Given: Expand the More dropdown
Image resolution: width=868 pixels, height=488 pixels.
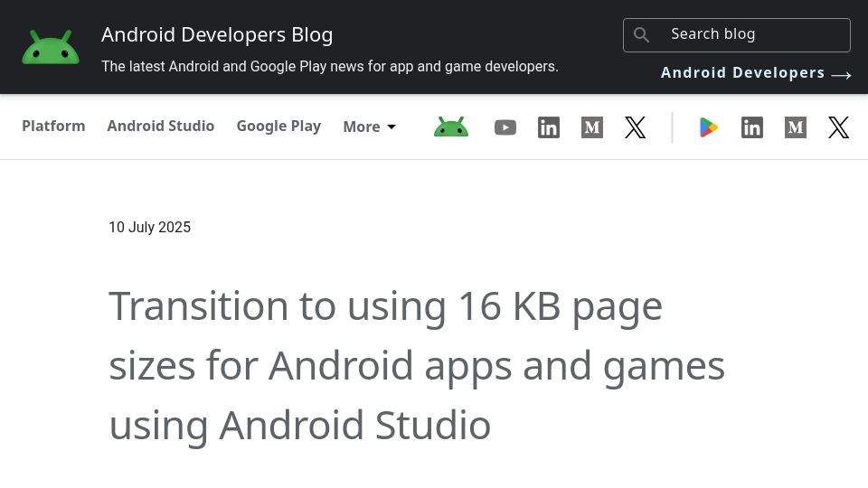Looking at the screenshot, I should [x=369, y=127].
